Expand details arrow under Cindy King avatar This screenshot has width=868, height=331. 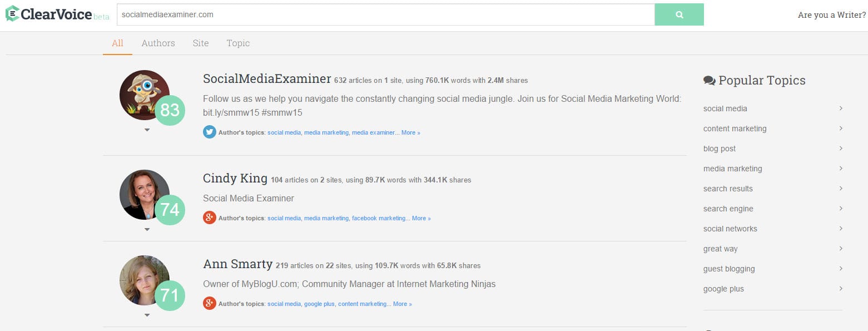click(x=147, y=229)
